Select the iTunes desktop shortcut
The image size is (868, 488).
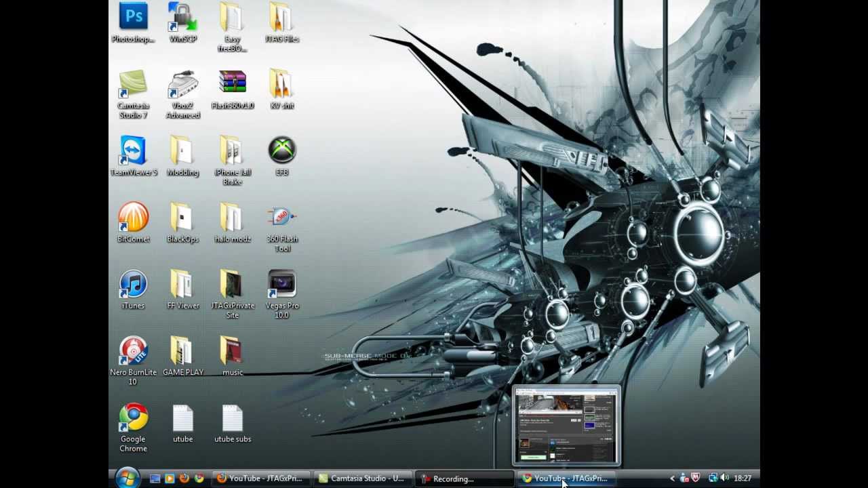pyautogui.click(x=134, y=290)
